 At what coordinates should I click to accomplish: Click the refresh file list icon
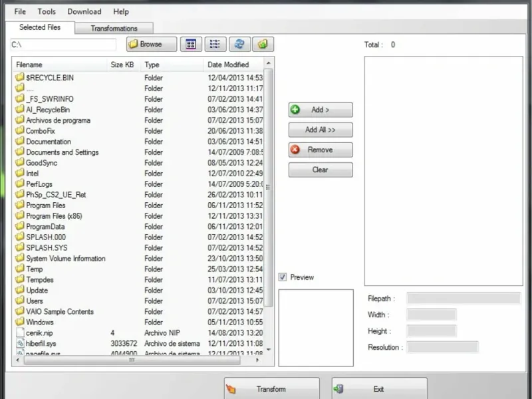239,44
